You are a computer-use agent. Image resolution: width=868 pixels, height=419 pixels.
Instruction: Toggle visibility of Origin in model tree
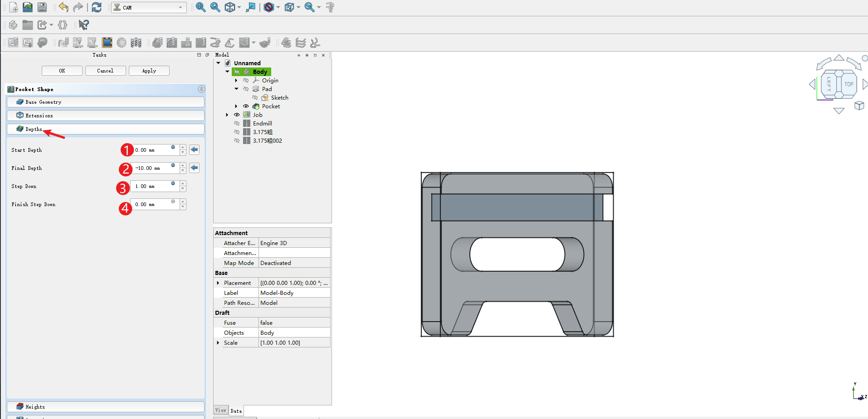tap(246, 80)
